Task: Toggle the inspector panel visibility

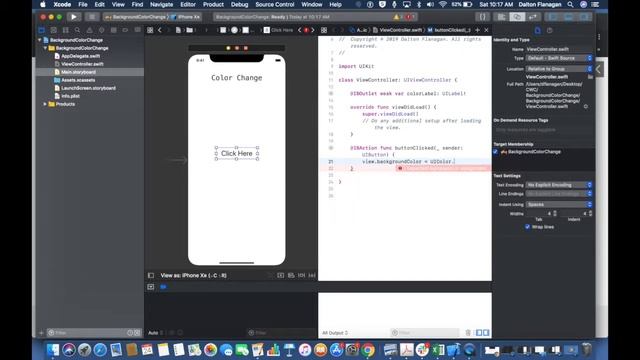Action: 584,17
